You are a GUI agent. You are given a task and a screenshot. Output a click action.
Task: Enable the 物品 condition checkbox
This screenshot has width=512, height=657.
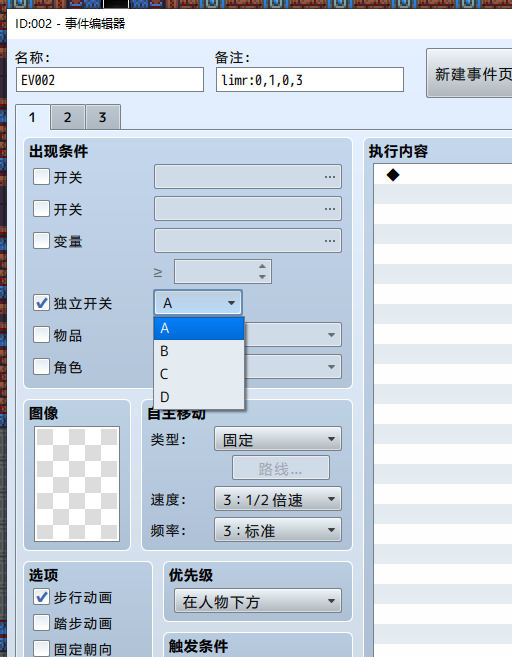[41, 335]
